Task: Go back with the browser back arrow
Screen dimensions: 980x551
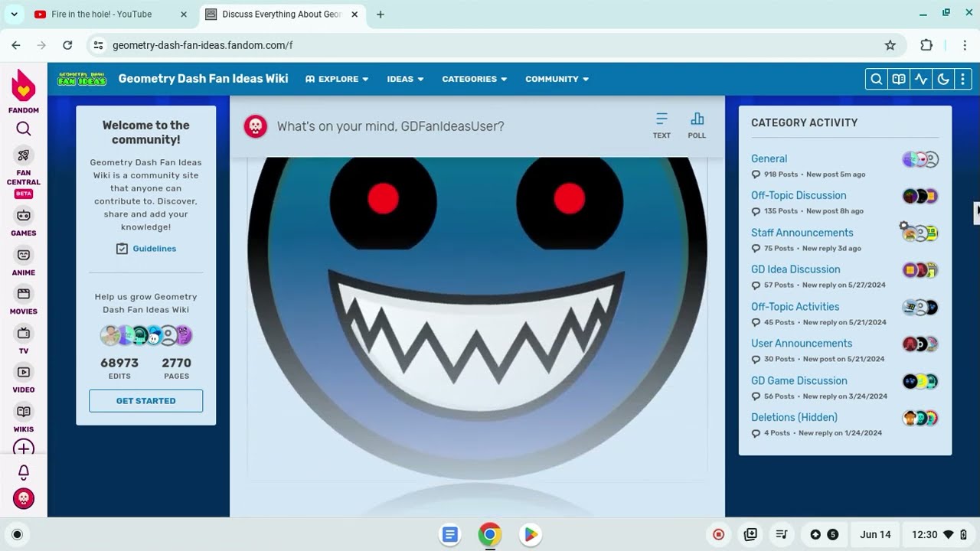Action: pyautogui.click(x=16, y=45)
